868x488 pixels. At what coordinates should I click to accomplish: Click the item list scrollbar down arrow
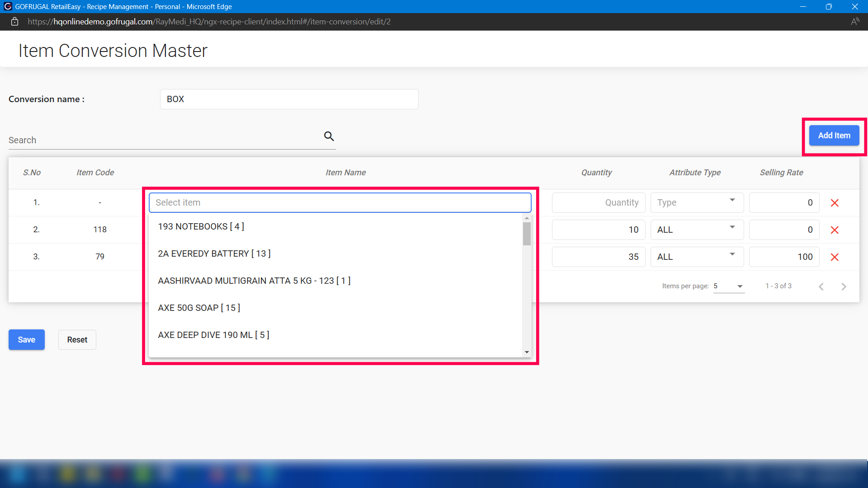click(527, 352)
